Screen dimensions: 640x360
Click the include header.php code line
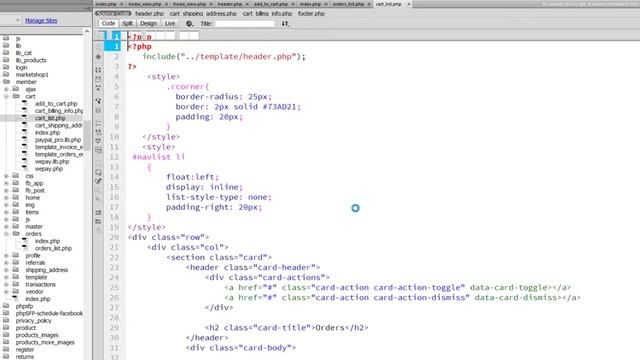point(224,57)
